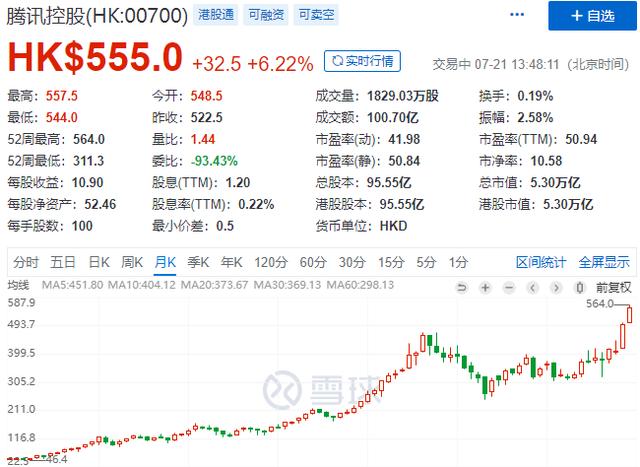The image size is (640, 467).
Task: Click the 实时行情 real-time quote button
Action: click(x=362, y=61)
